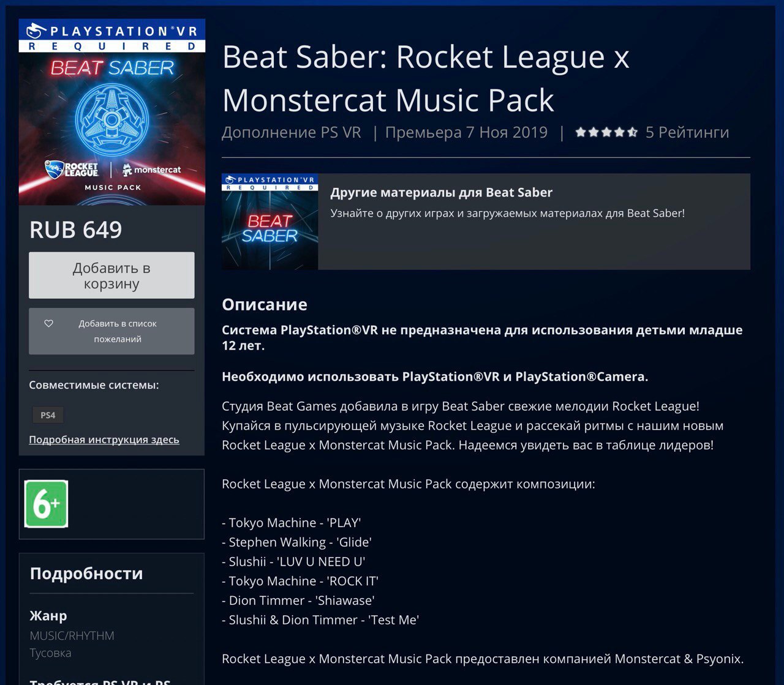Add the music pack to cart
Viewport: 784px width, 685px height.
(111, 275)
